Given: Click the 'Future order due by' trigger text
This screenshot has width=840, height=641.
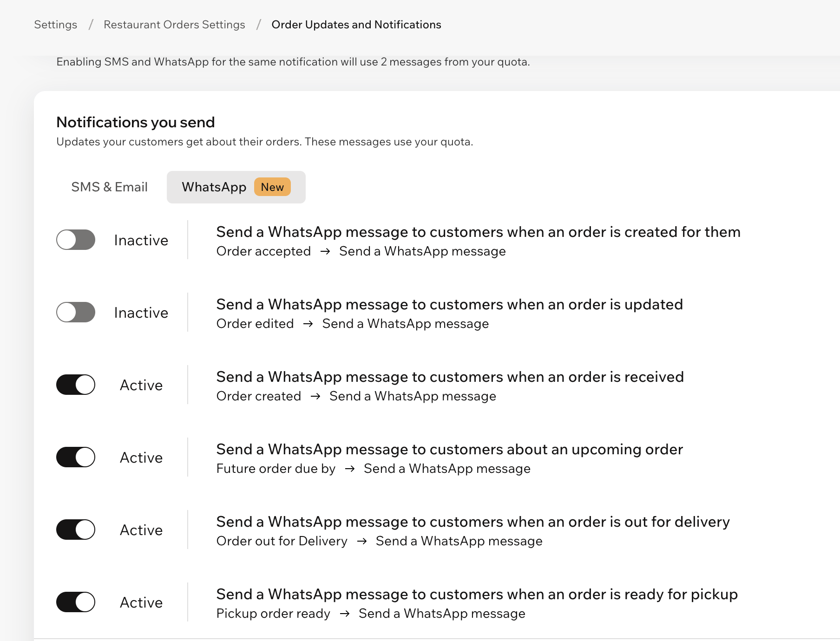Looking at the screenshot, I should [x=276, y=469].
